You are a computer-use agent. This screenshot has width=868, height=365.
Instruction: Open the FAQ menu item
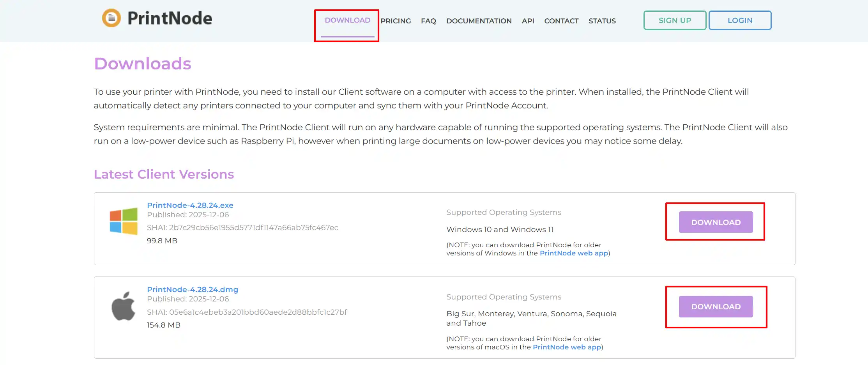428,21
